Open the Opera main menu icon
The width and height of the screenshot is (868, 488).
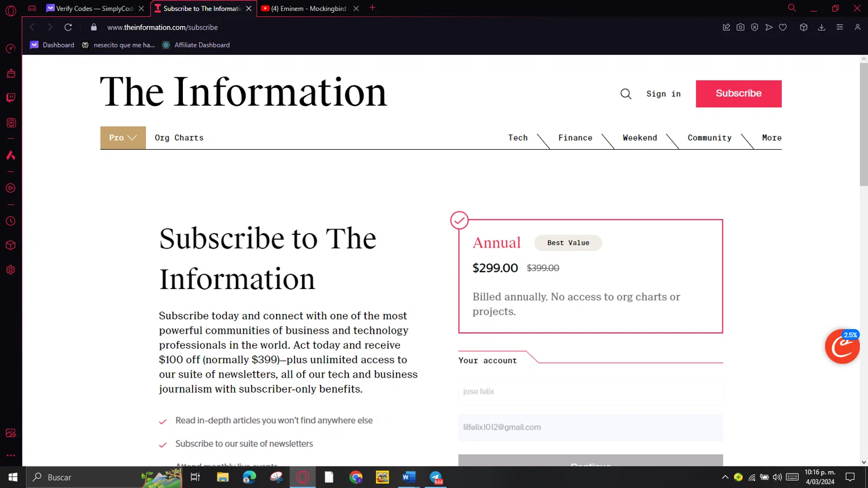coord(10,10)
